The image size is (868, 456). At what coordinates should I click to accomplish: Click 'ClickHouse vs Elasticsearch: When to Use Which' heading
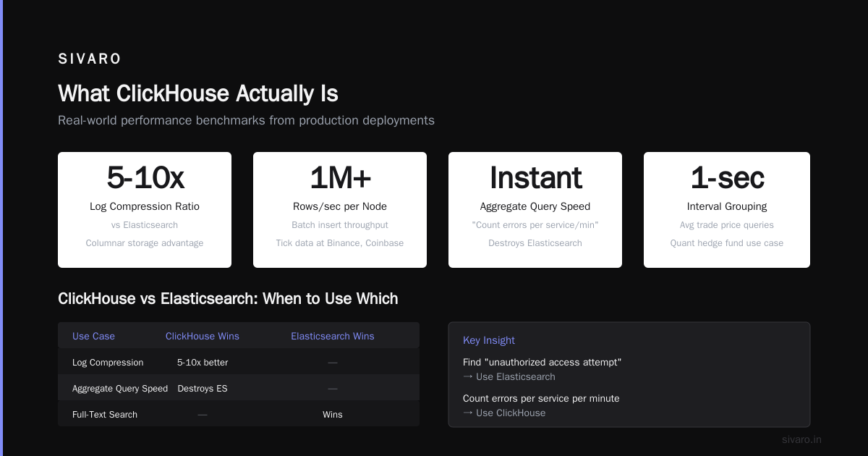pos(228,299)
